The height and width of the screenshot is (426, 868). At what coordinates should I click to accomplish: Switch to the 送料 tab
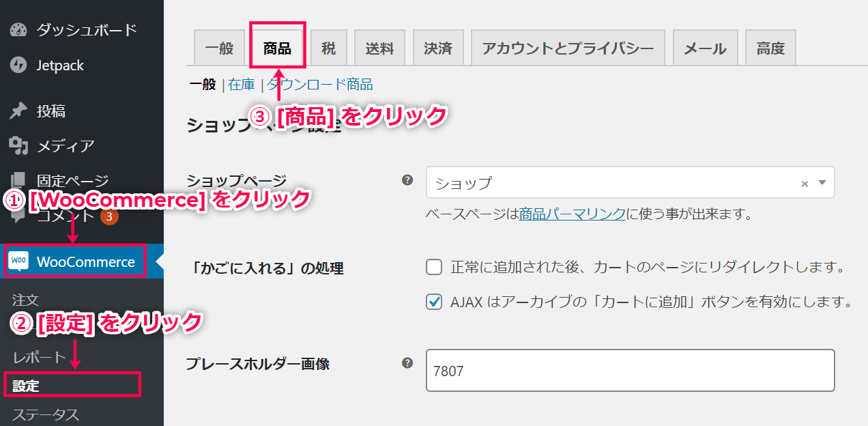coord(379,48)
